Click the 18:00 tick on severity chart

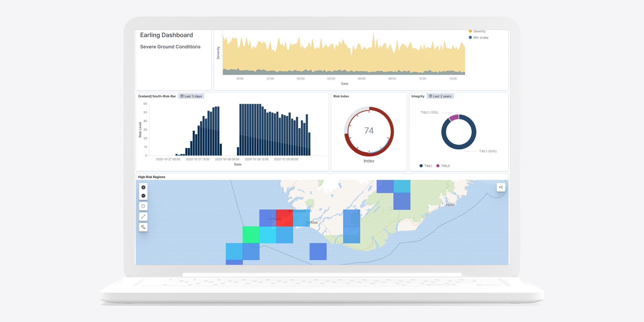(x=240, y=79)
